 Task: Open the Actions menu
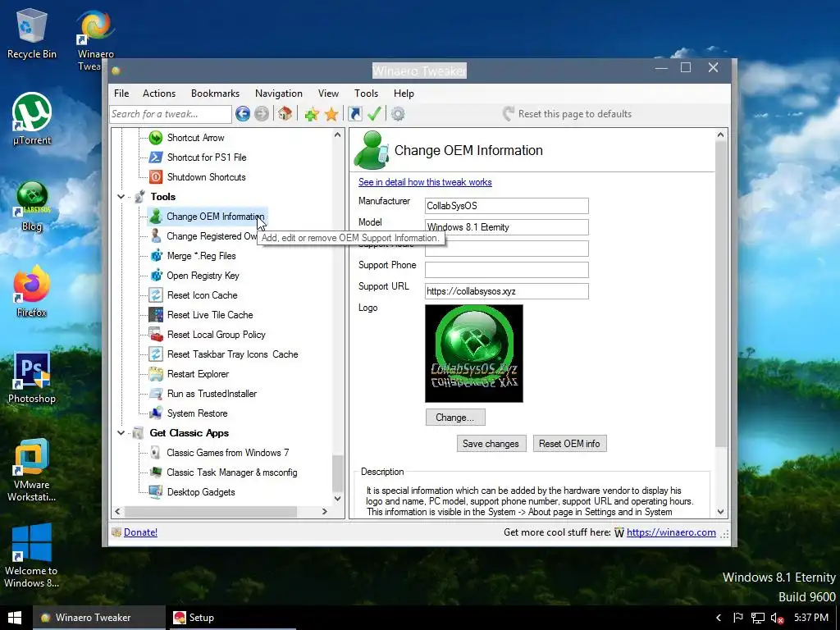[x=159, y=94]
